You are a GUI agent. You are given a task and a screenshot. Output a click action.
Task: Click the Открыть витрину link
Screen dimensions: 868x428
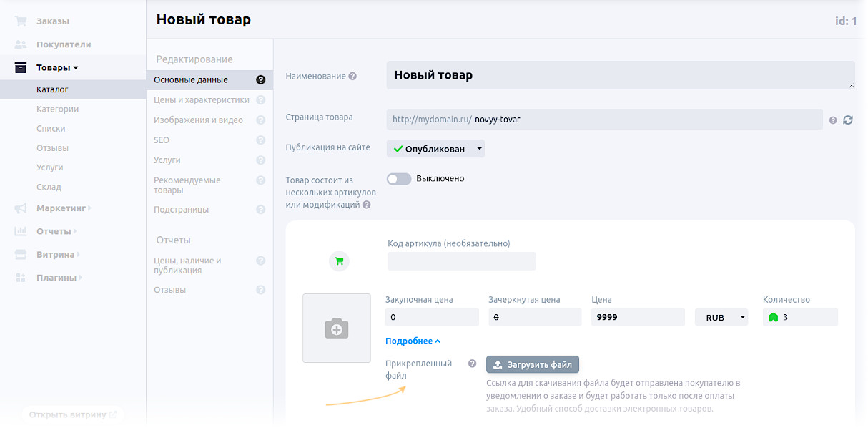click(72, 414)
